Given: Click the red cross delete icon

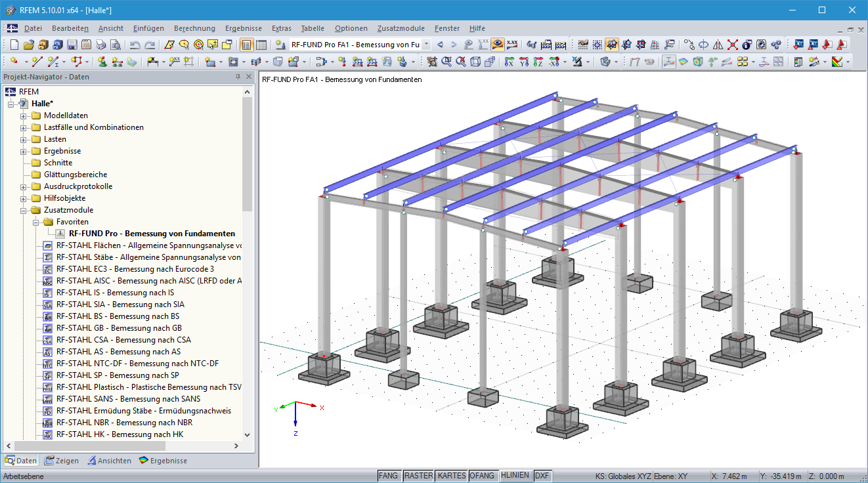Looking at the screenshot, I should point(733,45).
